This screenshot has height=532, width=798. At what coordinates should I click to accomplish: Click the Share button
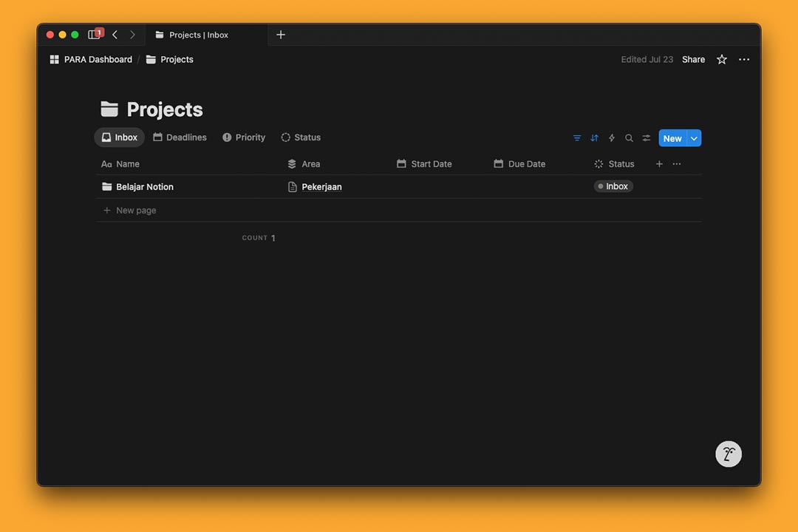(693, 60)
